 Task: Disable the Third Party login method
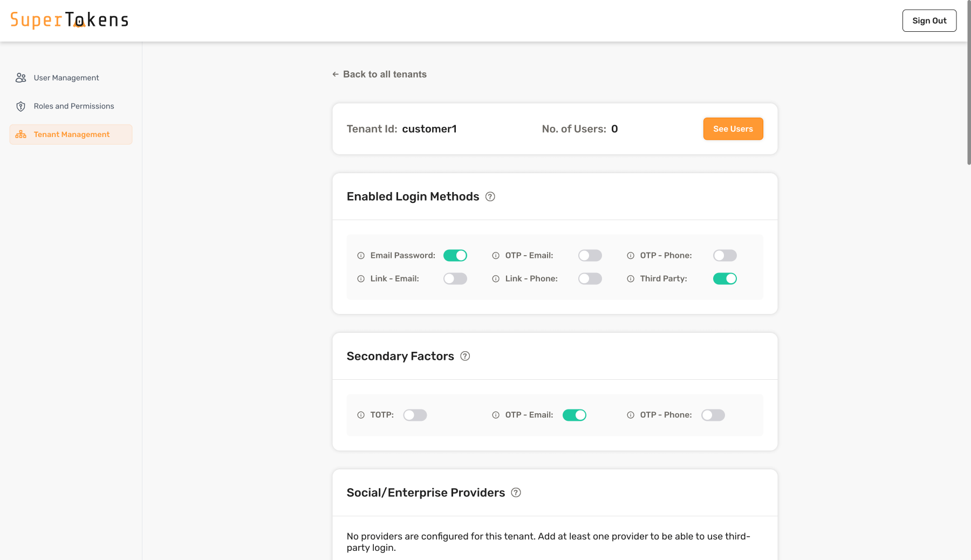tap(724, 278)
